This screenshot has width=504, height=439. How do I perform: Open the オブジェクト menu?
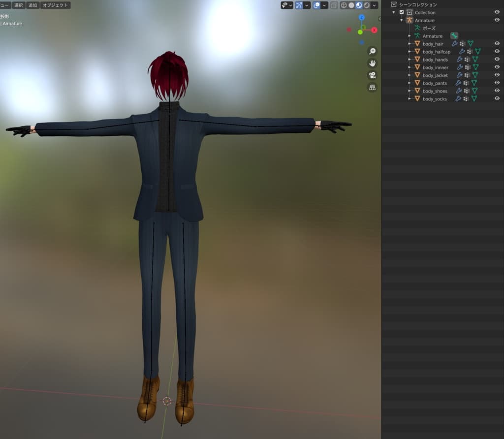55,5
